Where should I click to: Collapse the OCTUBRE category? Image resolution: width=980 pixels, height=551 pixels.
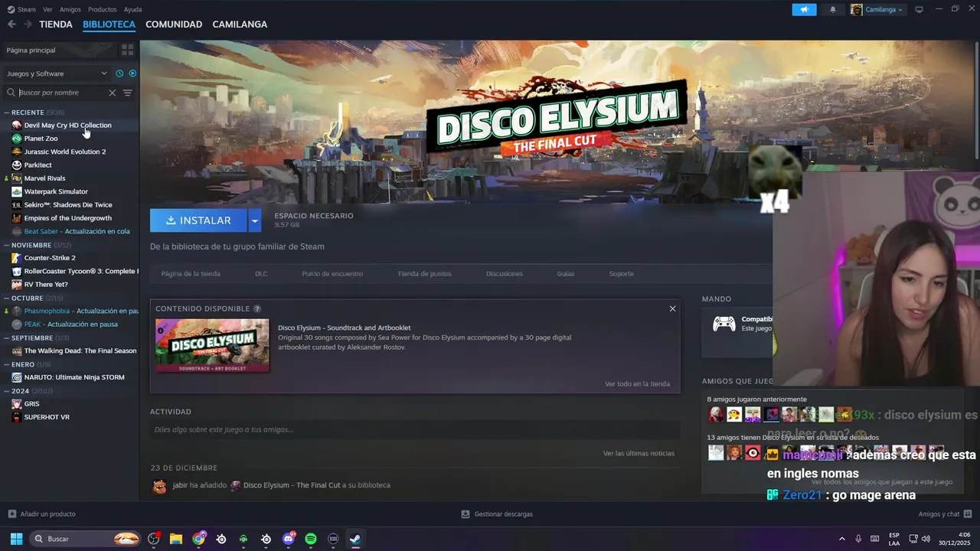tap(6, 298)
